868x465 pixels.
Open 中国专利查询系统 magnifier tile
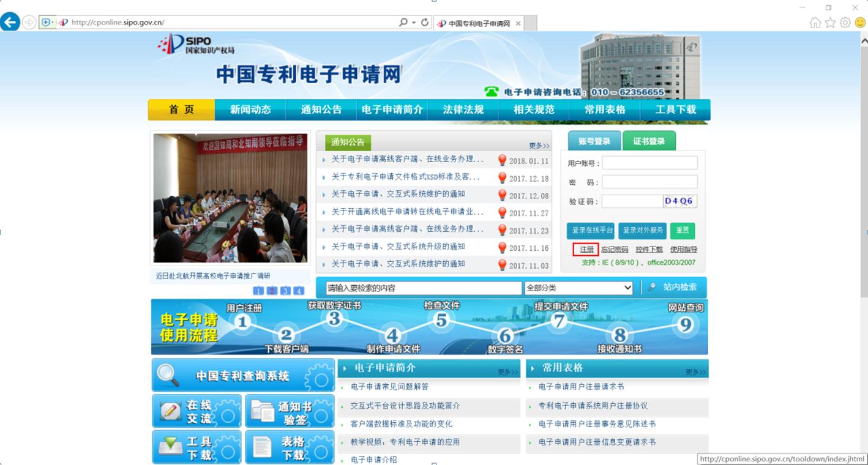(243, 376)
